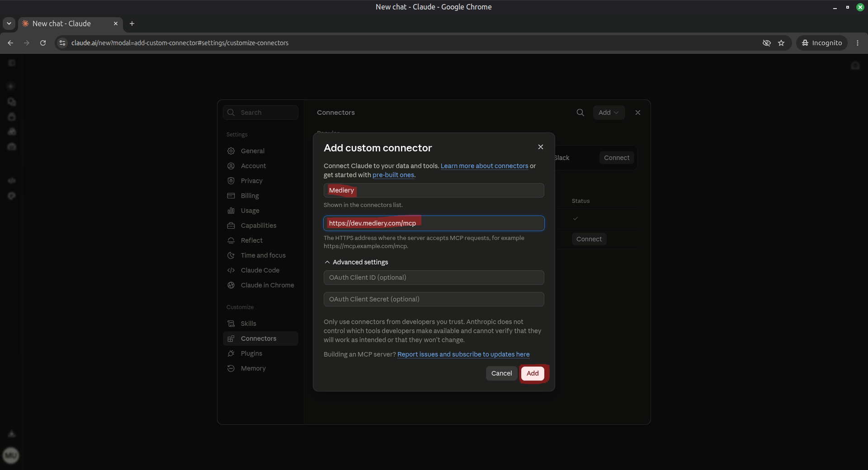Click the Billing card icon

tap(231, 196)
